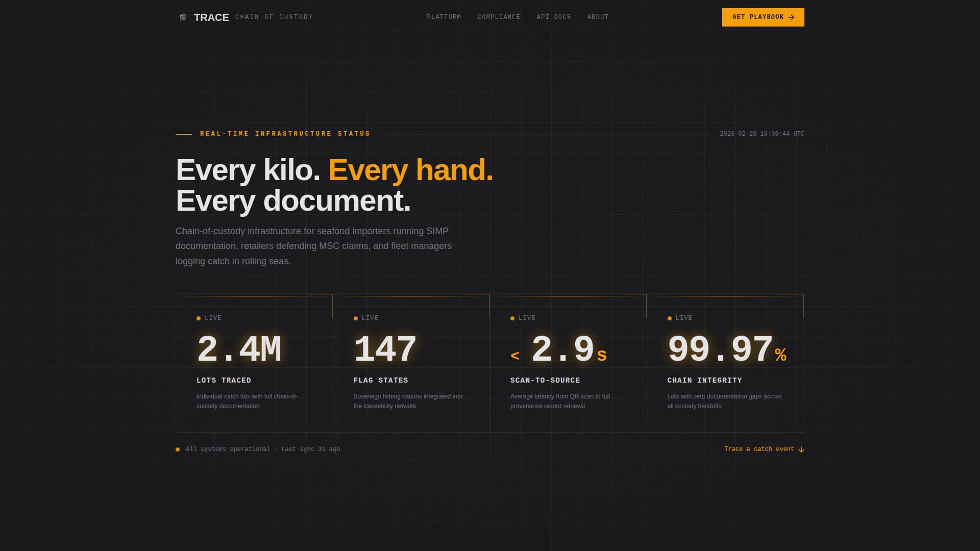This screenshot has height=551, width=980.
Task: Select the 2.9s Scan-to-Source stat card
Action: 568,363
